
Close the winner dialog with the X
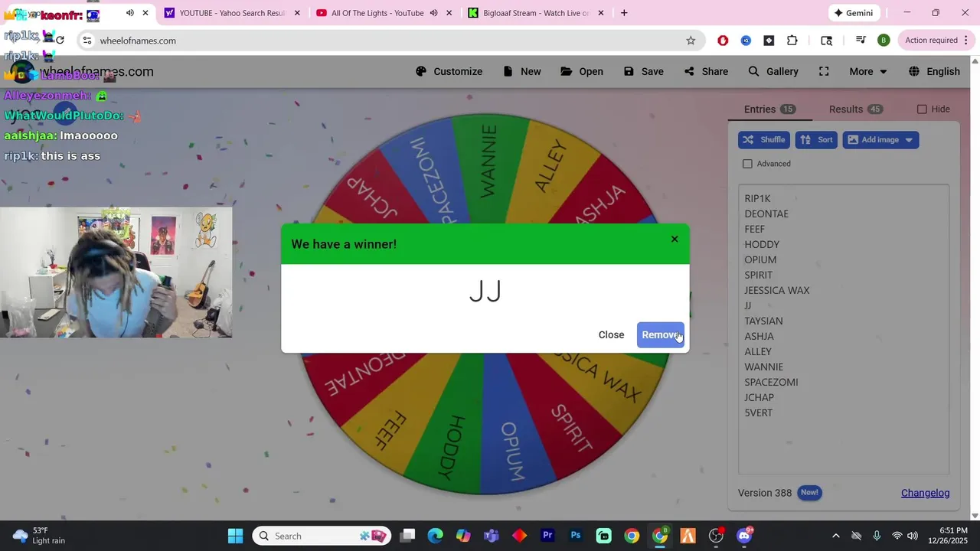pos(675,240)
